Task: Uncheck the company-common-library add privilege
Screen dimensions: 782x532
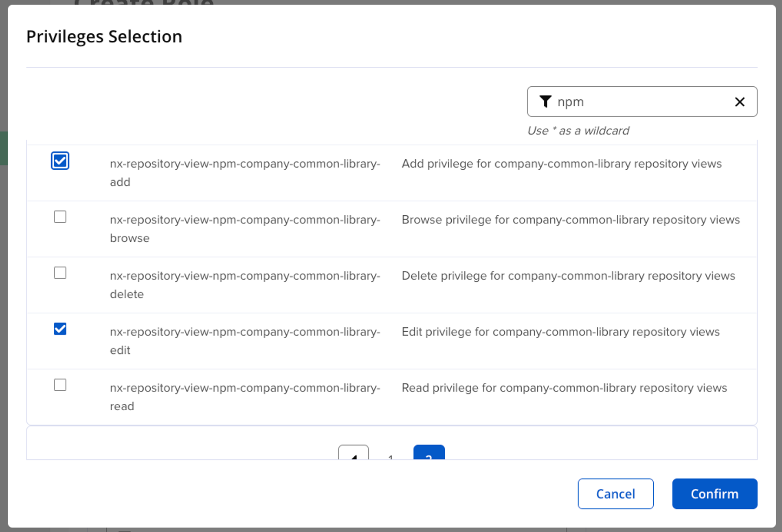Action: (60, 161)
